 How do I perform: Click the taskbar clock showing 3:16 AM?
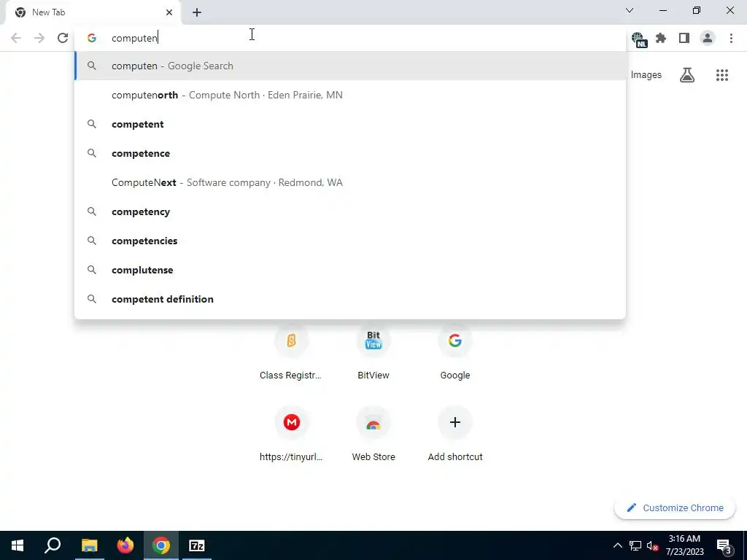684,545
